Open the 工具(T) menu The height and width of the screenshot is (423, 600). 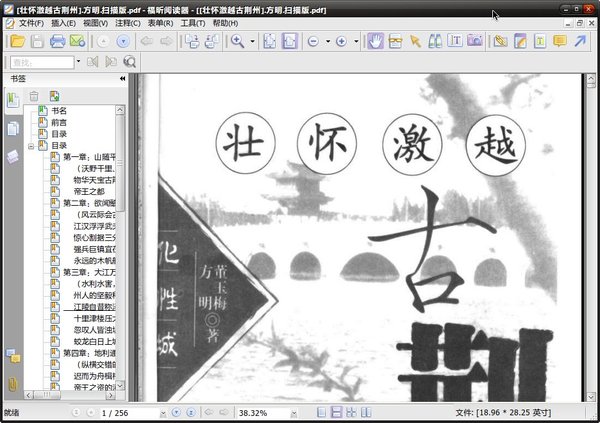tap(193, 23)
